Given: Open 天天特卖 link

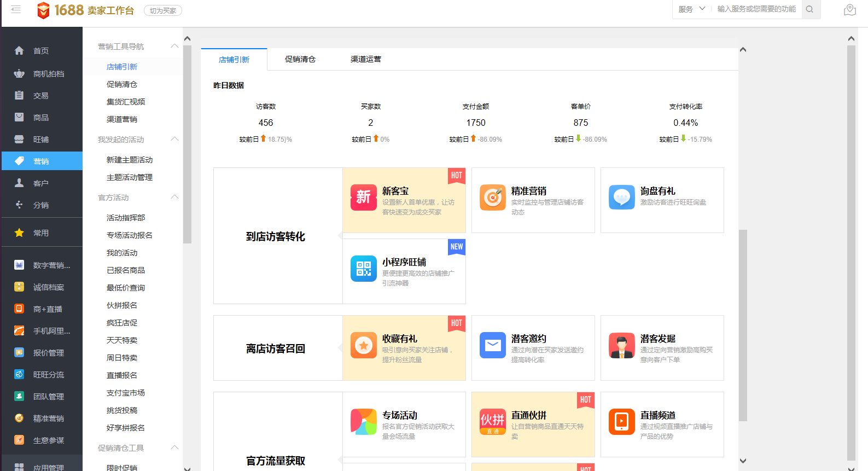Looking at the screenshot, I should [x=122, y=340].
